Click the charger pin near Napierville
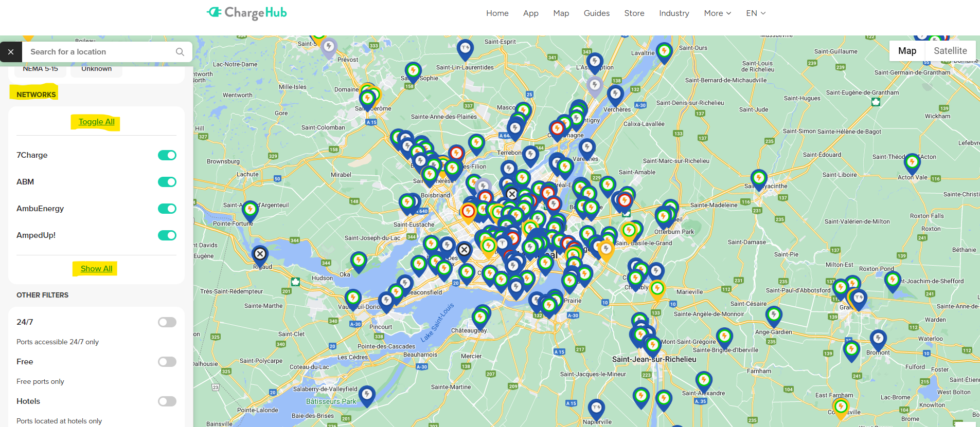 click(596, 410)
